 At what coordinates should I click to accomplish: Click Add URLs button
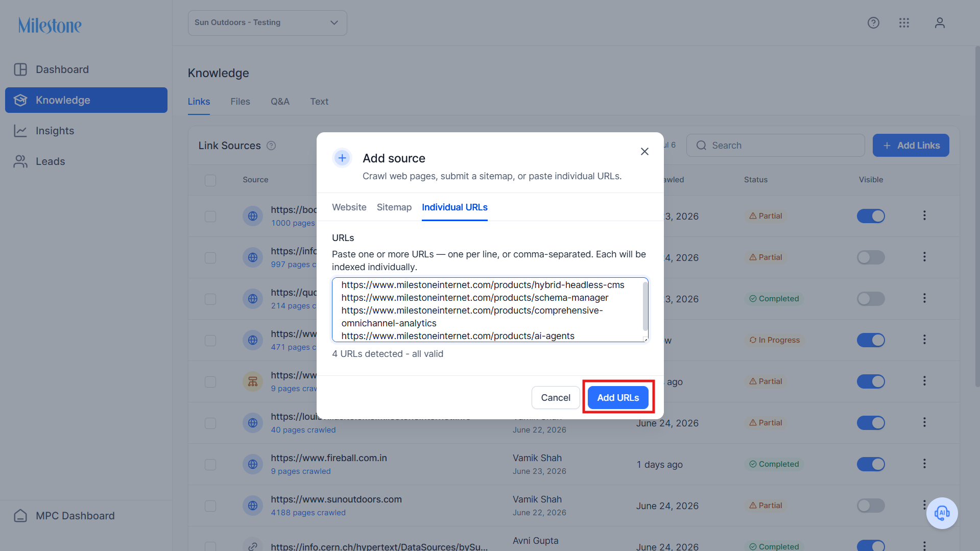(x=618, y=398)
